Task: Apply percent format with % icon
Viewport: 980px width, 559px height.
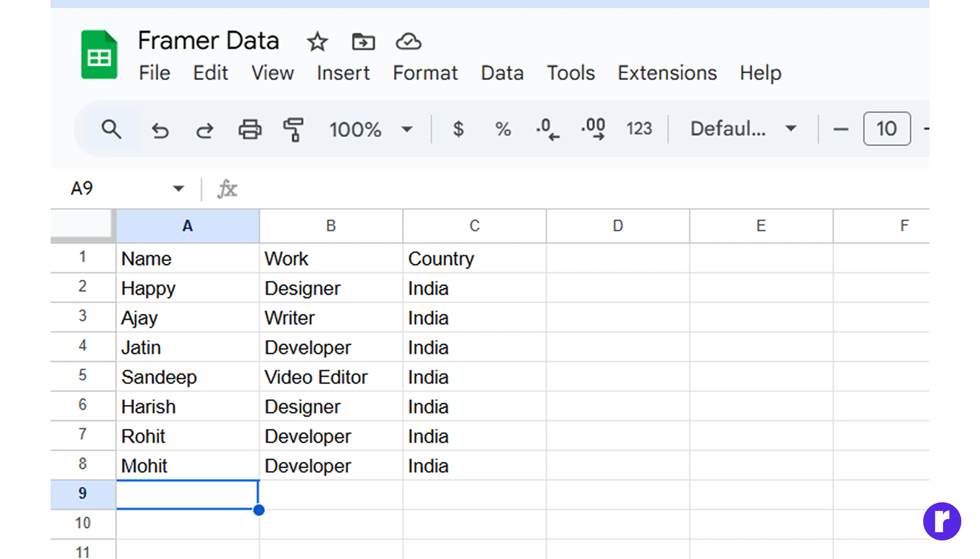Action: [502, 129]
